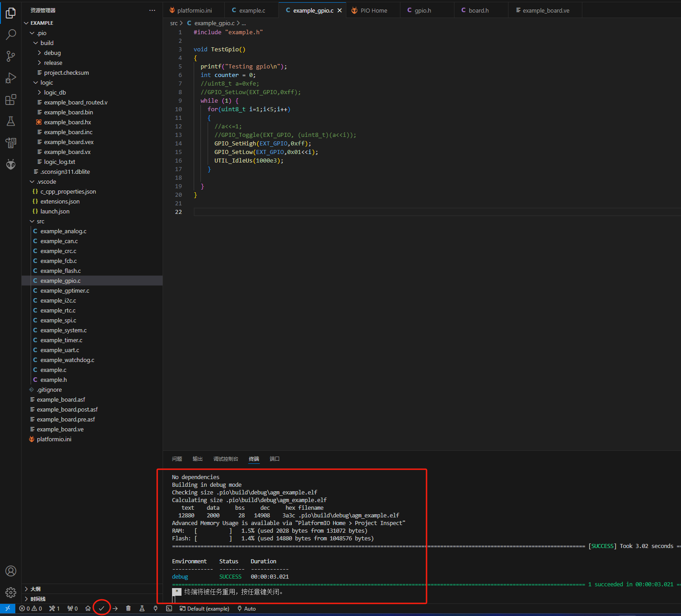Open the Explorer view in activity bar

11,13
